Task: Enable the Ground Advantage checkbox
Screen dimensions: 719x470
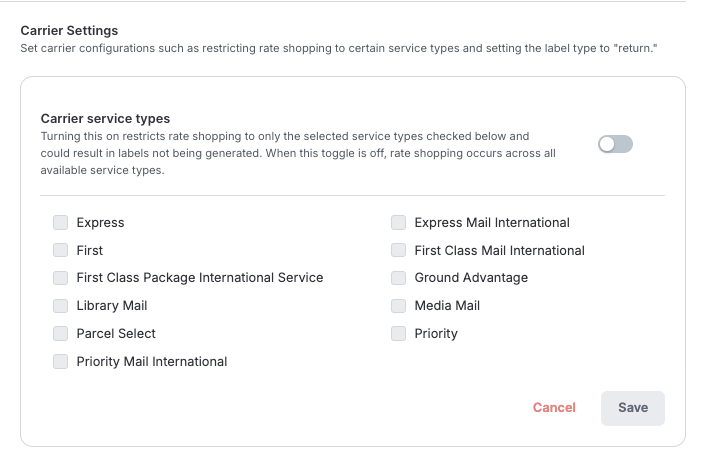Action: [x=399, y=277]
